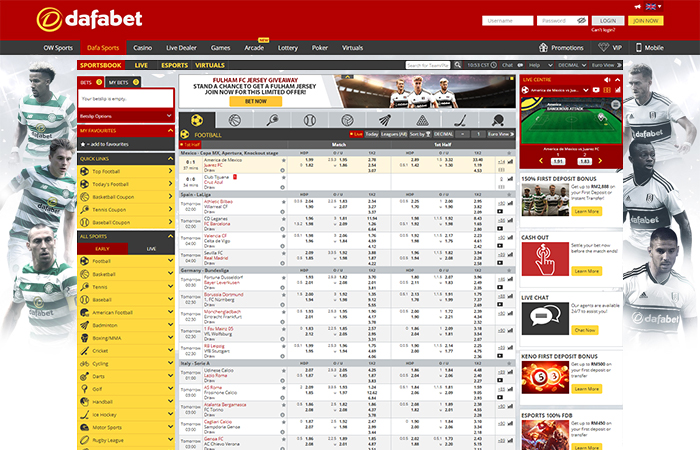Click Chat Now button

point(585,330)
